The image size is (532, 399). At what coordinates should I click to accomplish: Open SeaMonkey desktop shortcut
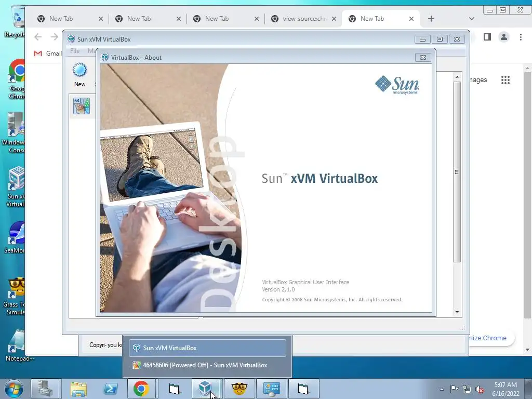coord(16,237)
